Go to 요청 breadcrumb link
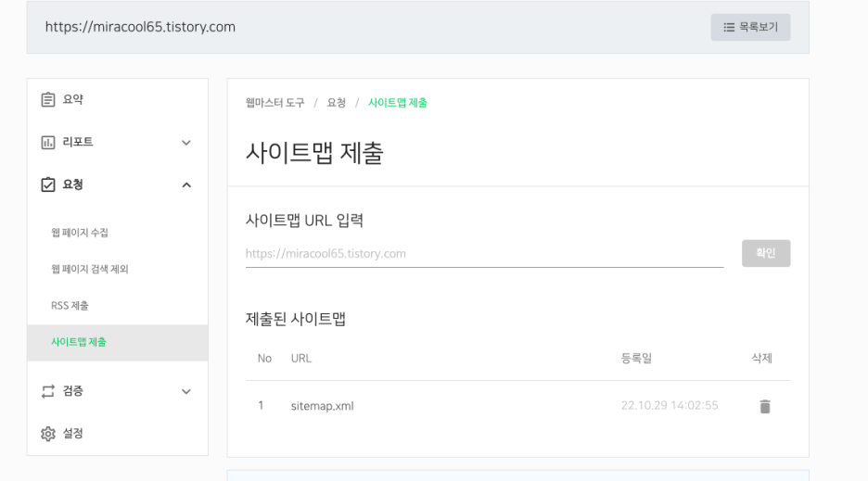868x481 pixels. pyautogui.click(x=336, y=103)
